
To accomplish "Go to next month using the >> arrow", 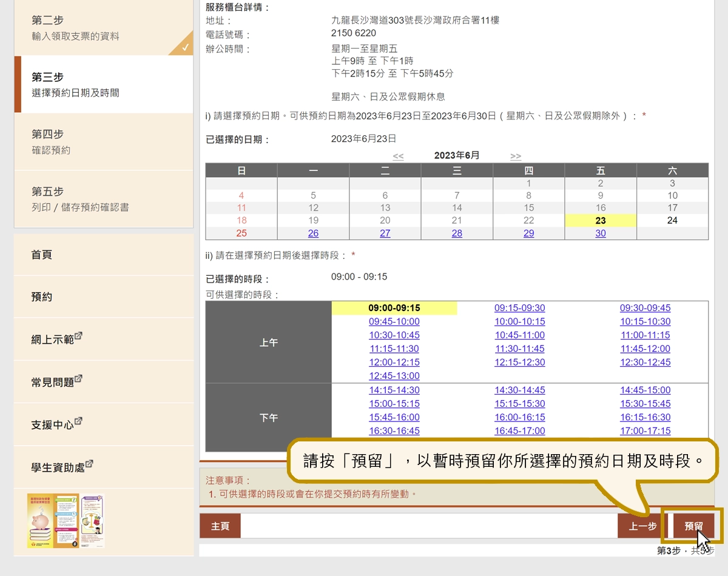I will [515, 156].
